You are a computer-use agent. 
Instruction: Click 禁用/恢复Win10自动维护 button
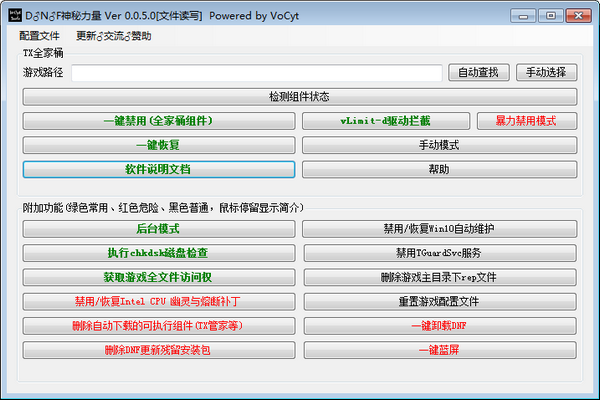[439, 229]
